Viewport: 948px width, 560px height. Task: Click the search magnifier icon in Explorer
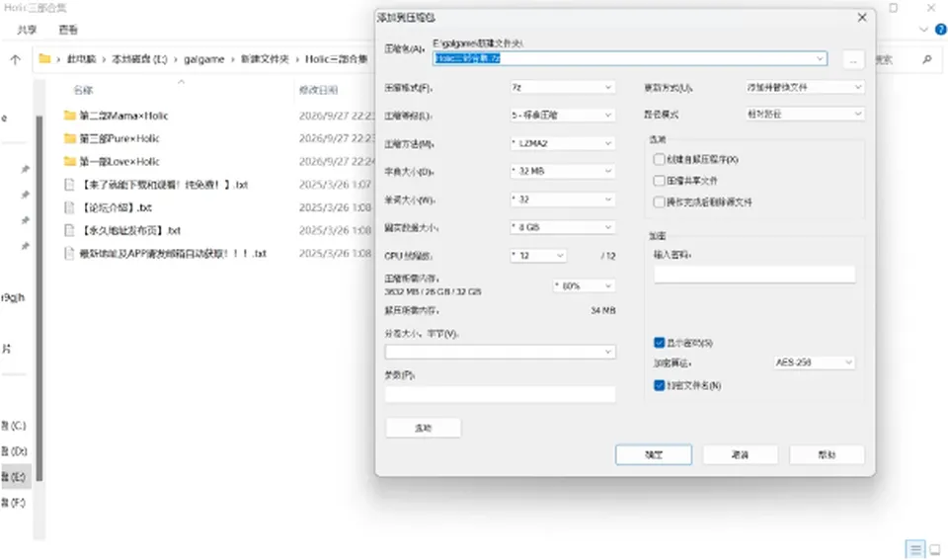point(927,59)
